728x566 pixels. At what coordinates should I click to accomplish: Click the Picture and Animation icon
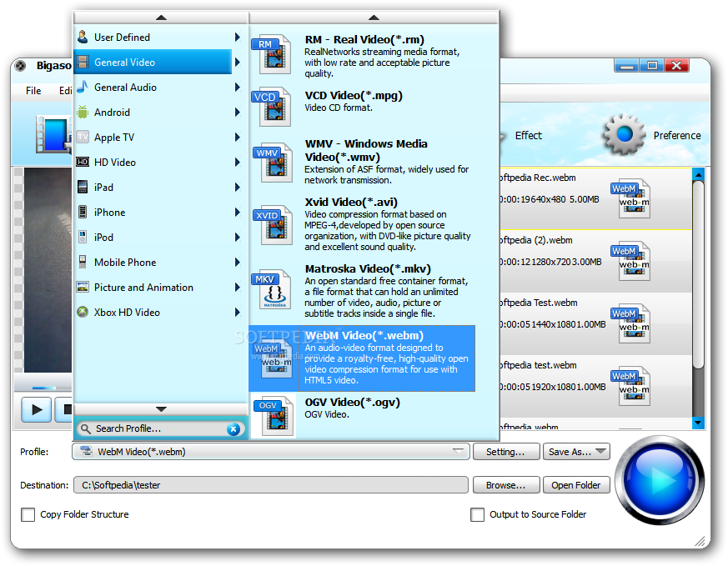click(83, 288)
